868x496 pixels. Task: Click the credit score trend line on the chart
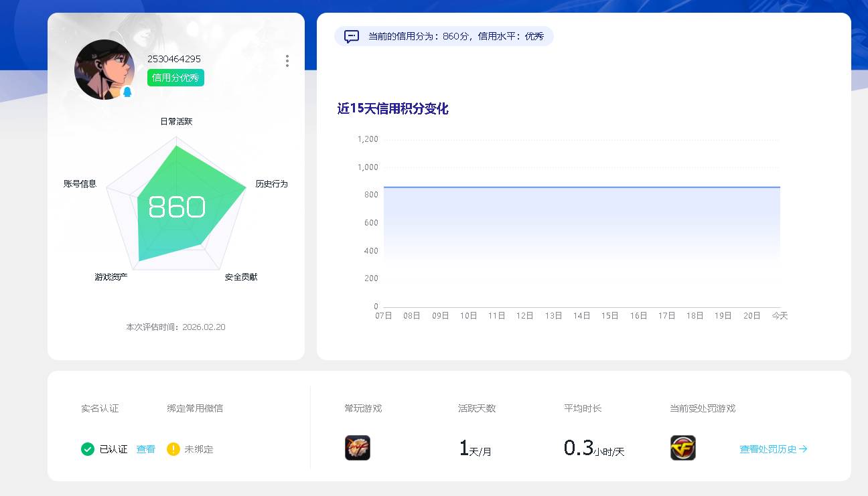tap(581, 187)
